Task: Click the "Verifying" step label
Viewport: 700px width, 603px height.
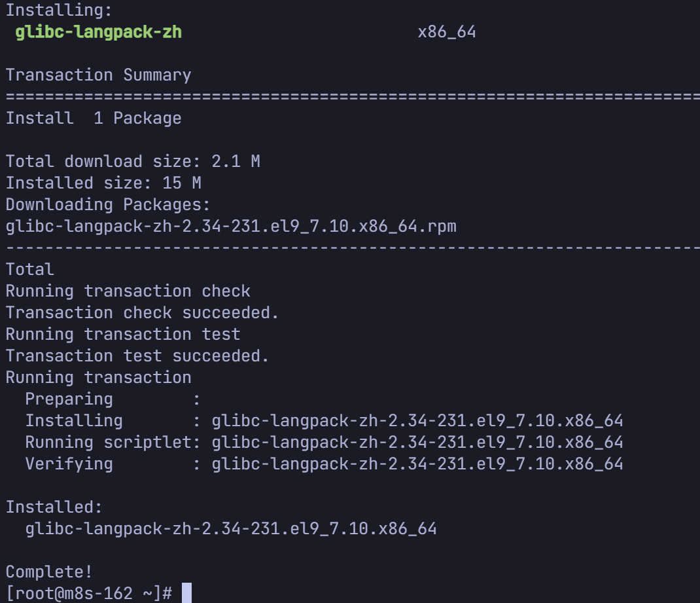Action: (x=69, y=464)
